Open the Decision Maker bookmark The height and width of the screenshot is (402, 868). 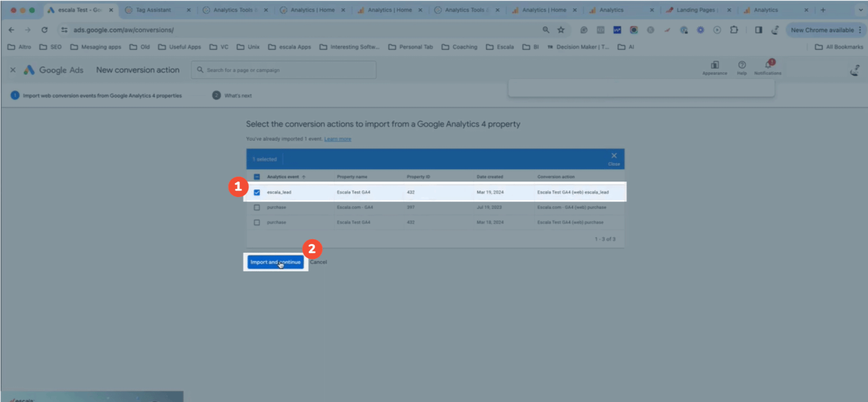pyautogui.click(x=578, y=47)
